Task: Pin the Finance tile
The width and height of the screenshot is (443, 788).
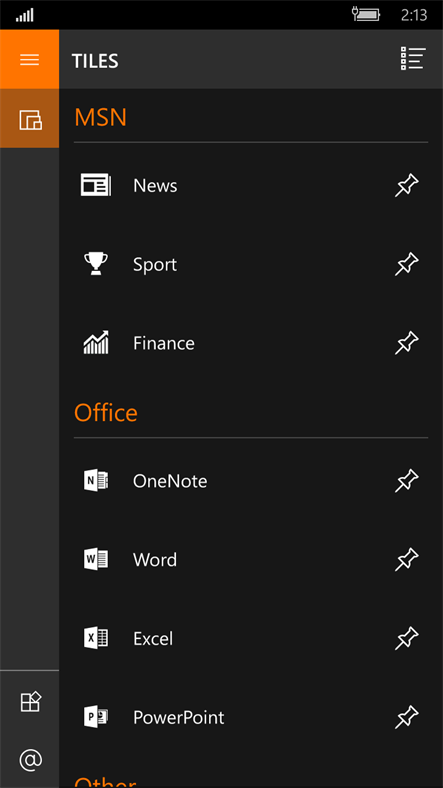Action: [406, 343]
